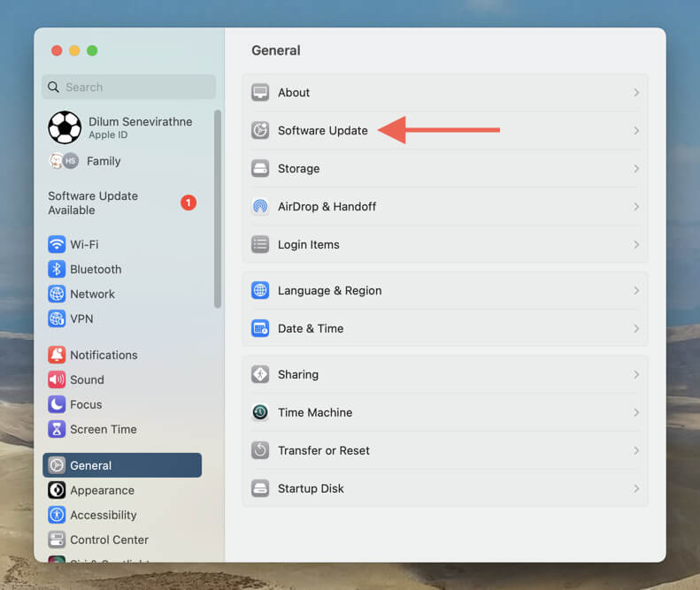Viewport: 700px width, 590px height.
Task: Click the Bluetooth sidebar icon
Action: tap(57, 269)
